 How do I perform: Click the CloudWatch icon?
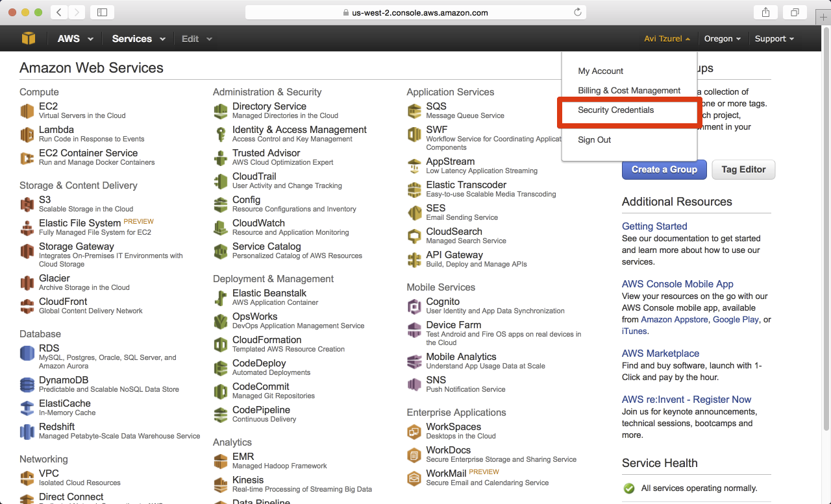[x=221, y=228]
